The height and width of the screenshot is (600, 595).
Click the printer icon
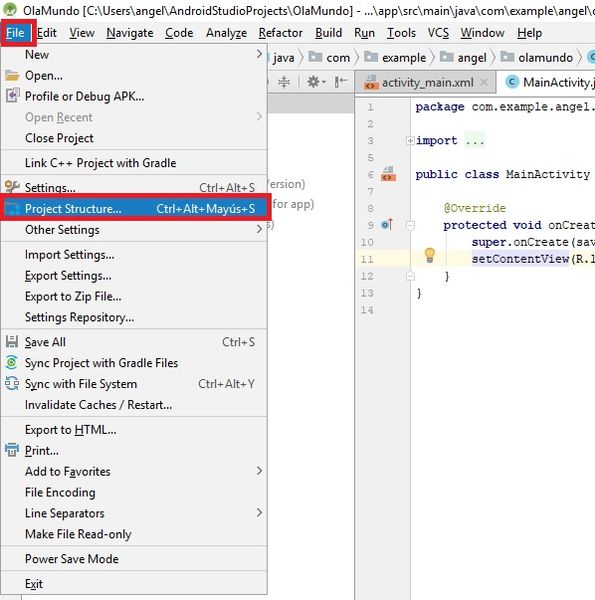[12, 450]
